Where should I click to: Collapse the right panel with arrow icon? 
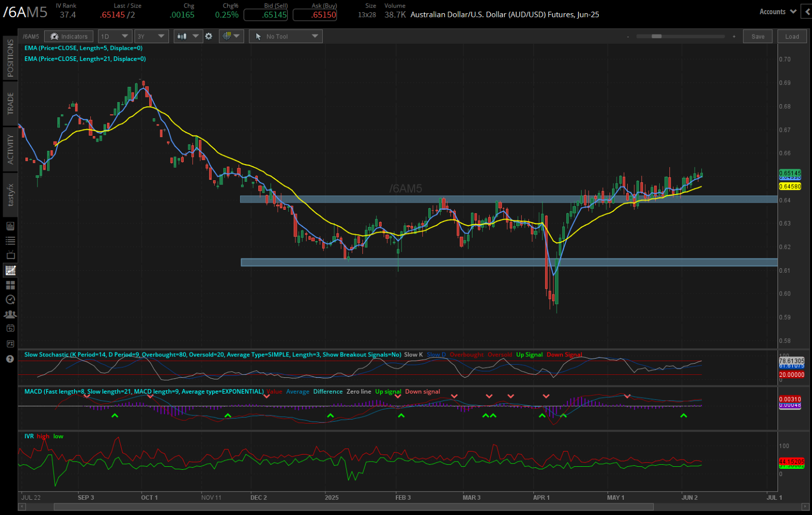click(x=806, y=12)
